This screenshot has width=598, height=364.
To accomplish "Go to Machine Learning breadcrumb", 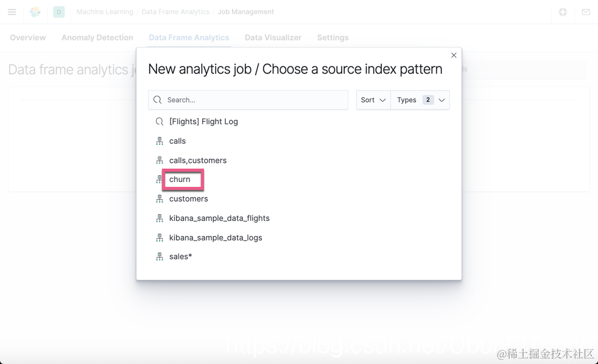I will point(105,12).
